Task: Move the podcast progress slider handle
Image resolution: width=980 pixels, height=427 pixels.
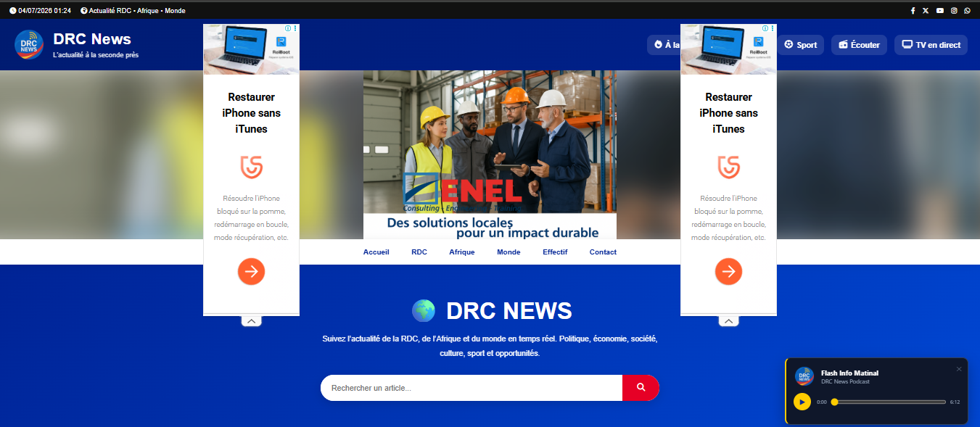Action: click(x=834, y=402)
